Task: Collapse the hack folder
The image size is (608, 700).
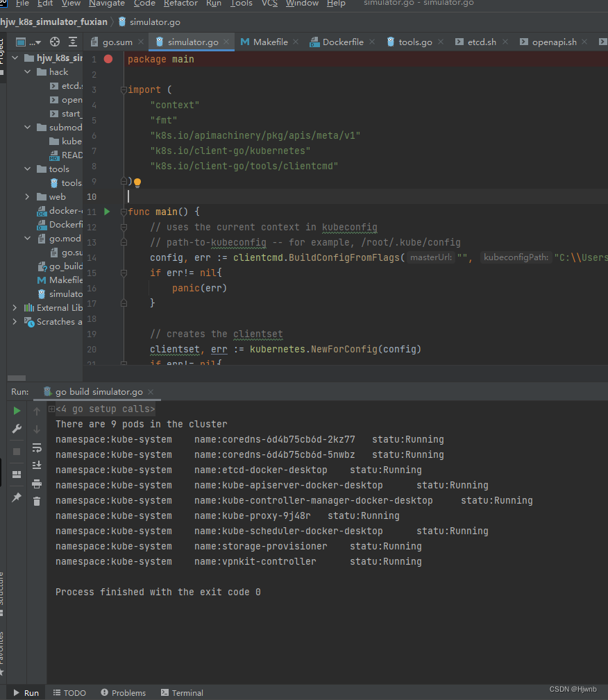Action: click(28, 72)
